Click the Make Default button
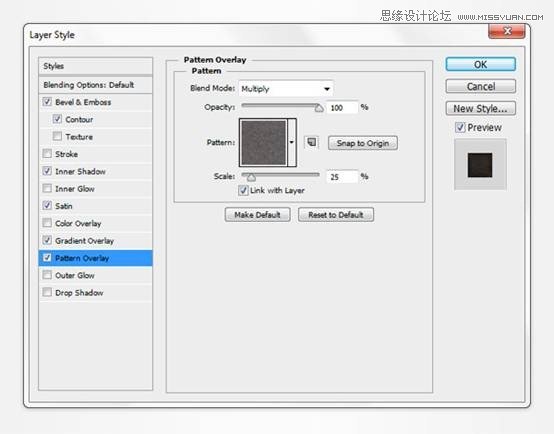 tap(258, 215)
